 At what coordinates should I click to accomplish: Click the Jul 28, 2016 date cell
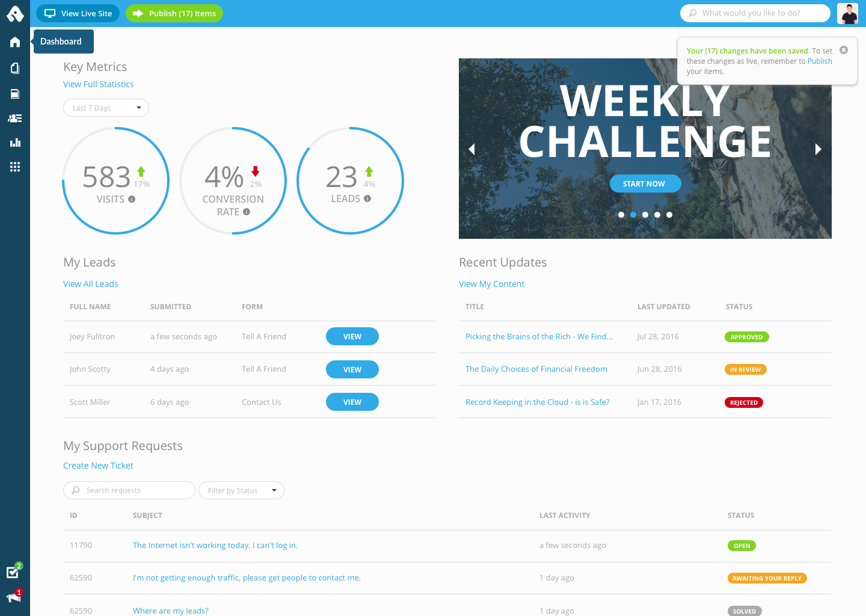click(658, 336)
